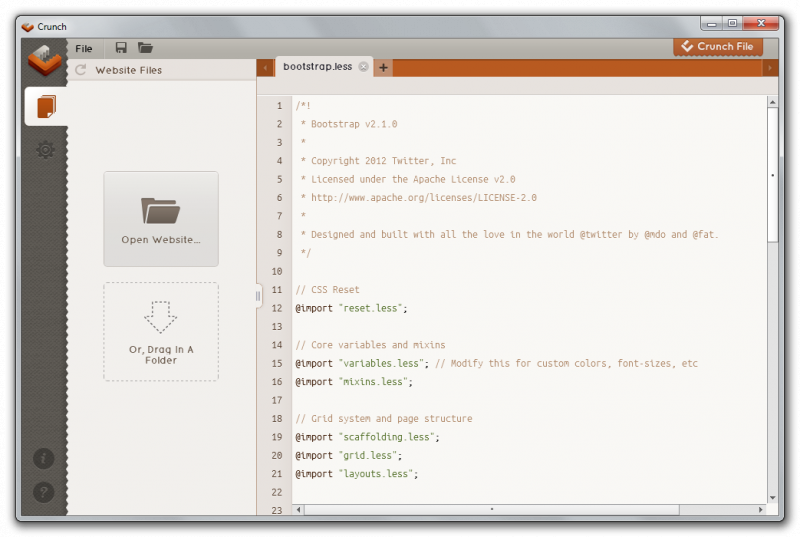This screenshot has height=537, width=800.
Task: Click the panel splitter handle
Action: (x=258, y=296)
